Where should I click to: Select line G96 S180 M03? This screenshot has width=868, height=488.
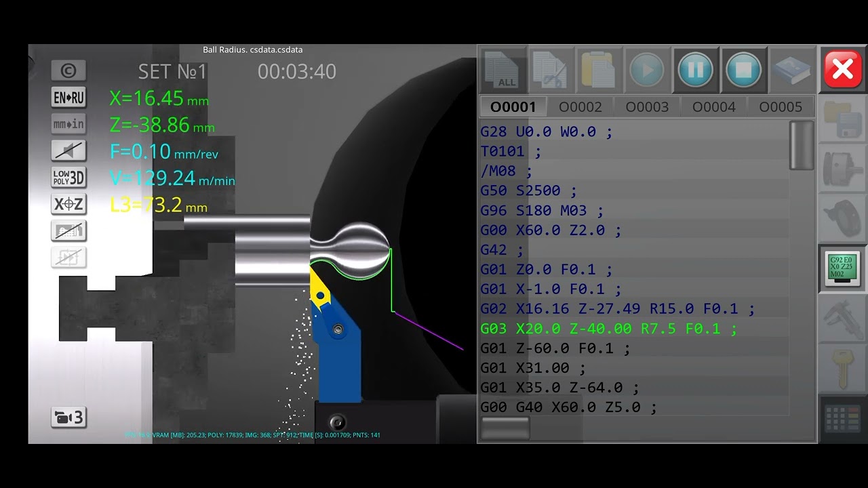click(x=542, y=211)
